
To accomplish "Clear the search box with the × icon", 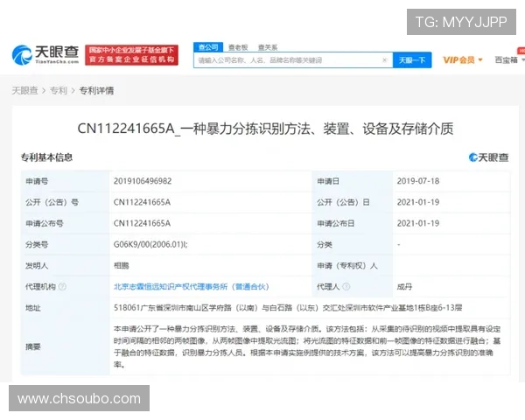I will (384, 60).
